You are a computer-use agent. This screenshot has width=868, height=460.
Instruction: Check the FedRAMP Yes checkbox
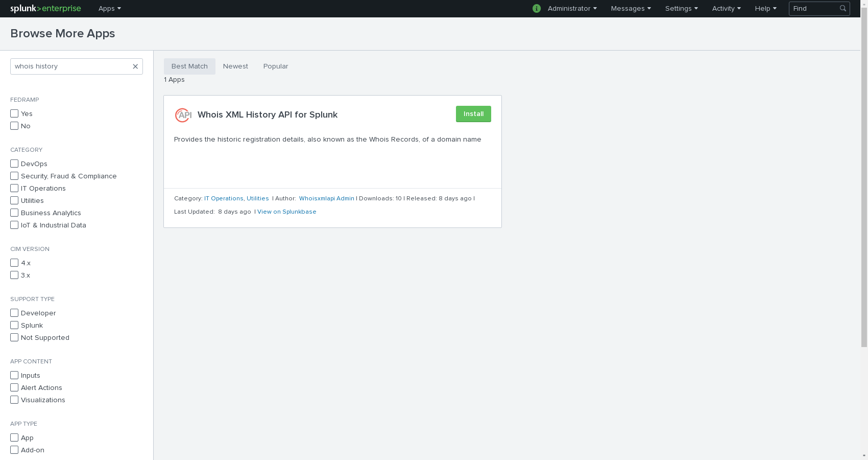tap(14, 113)
